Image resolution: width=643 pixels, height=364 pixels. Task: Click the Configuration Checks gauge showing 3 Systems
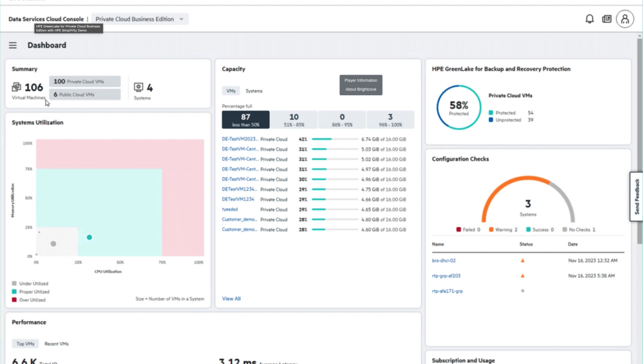click(x=528, y=199)
